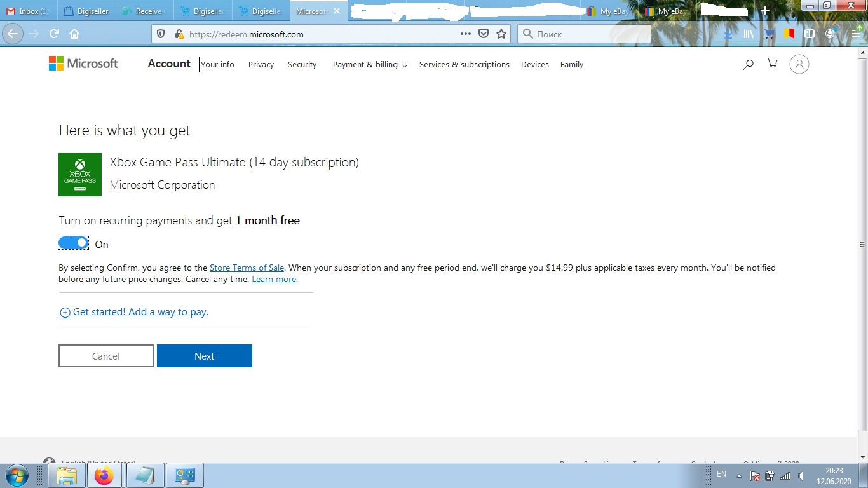Bookmark this page with the star icon
The width and height of the screenshot is (868, 488).
[501, 34]
